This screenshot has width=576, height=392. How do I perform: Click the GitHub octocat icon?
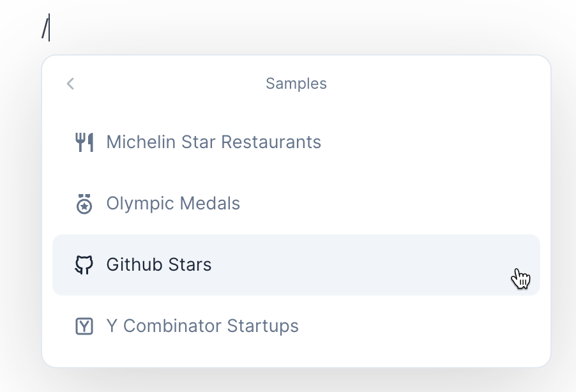coord(84,265)
